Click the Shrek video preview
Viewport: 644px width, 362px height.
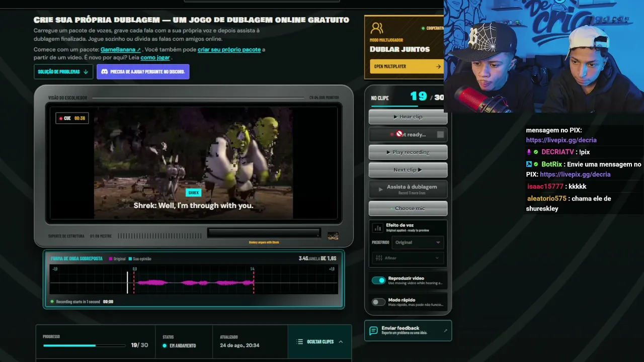[194, 162]
